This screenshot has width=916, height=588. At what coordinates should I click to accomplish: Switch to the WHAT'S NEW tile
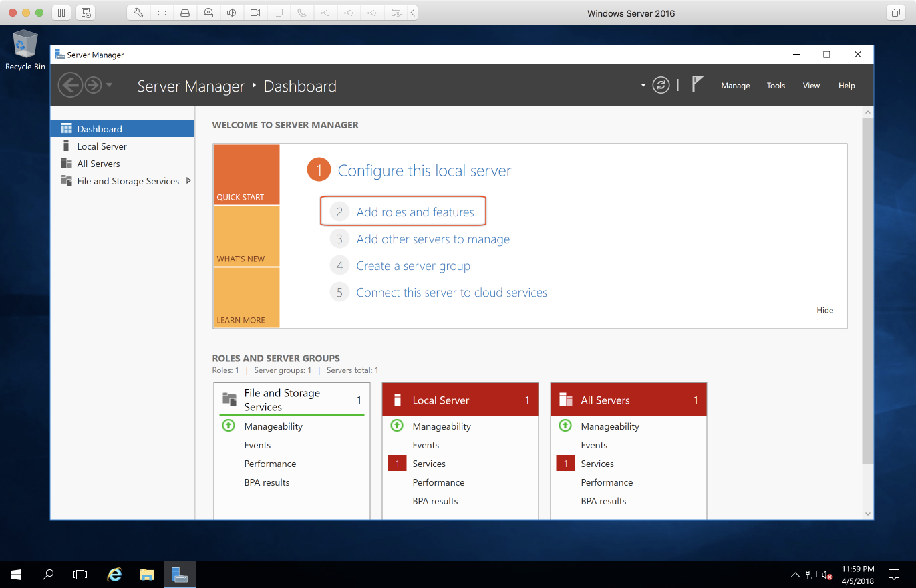point(247,236)
